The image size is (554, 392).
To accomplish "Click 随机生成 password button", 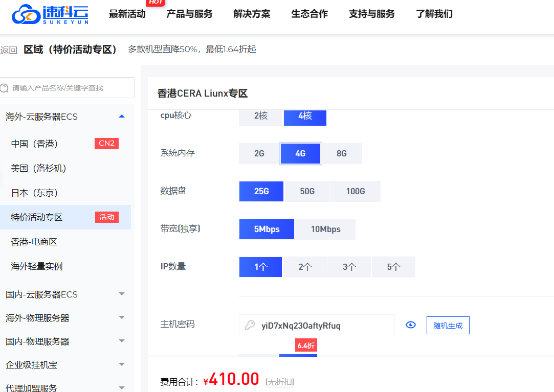I will point(448,325).
